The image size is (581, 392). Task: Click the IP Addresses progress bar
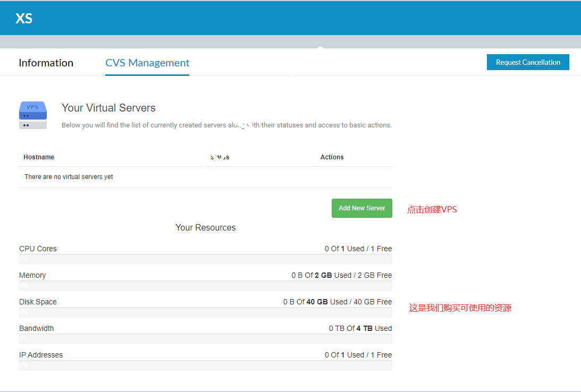(205, 365)
